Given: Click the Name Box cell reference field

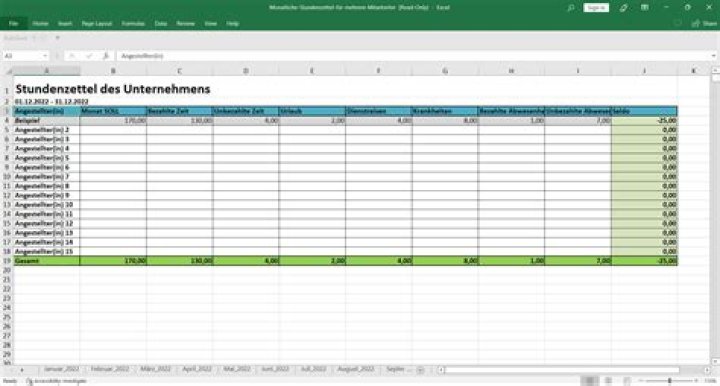Looking at the screenshot, I should [x=22, y=56].
